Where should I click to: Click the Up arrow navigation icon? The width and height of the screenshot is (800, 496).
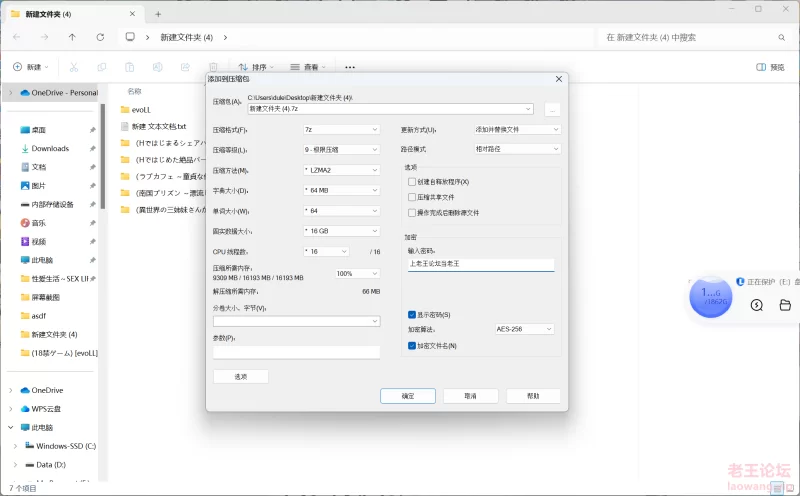pyautogui.click(x=72, y=37)
